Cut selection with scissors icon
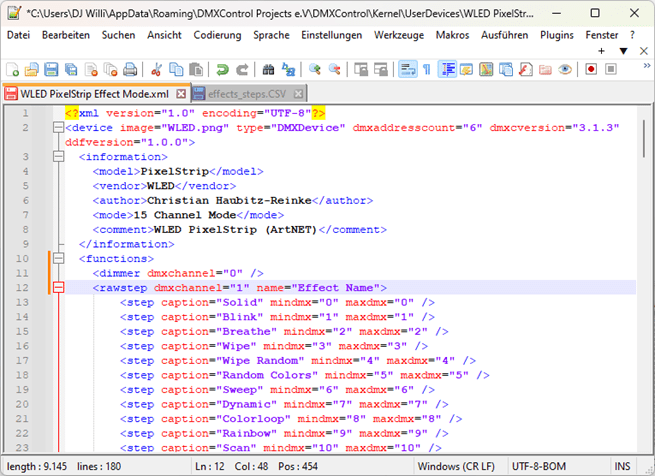655x476 pixels. click(x=156, y=69)
